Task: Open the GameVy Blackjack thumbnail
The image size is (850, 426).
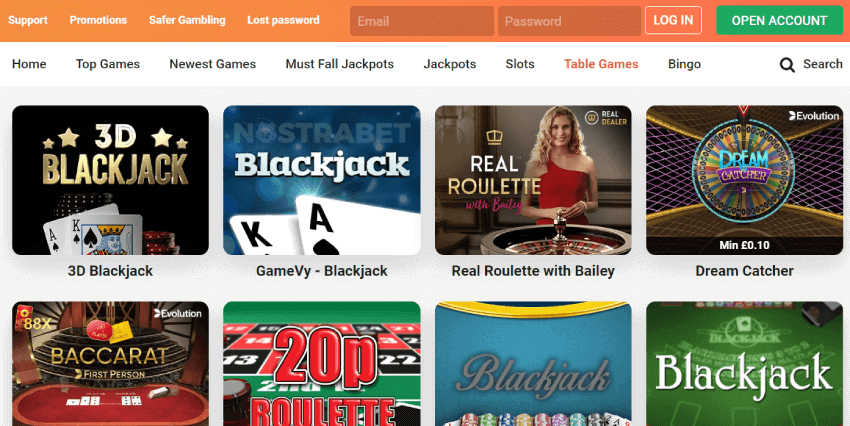Action: [322, 180]
